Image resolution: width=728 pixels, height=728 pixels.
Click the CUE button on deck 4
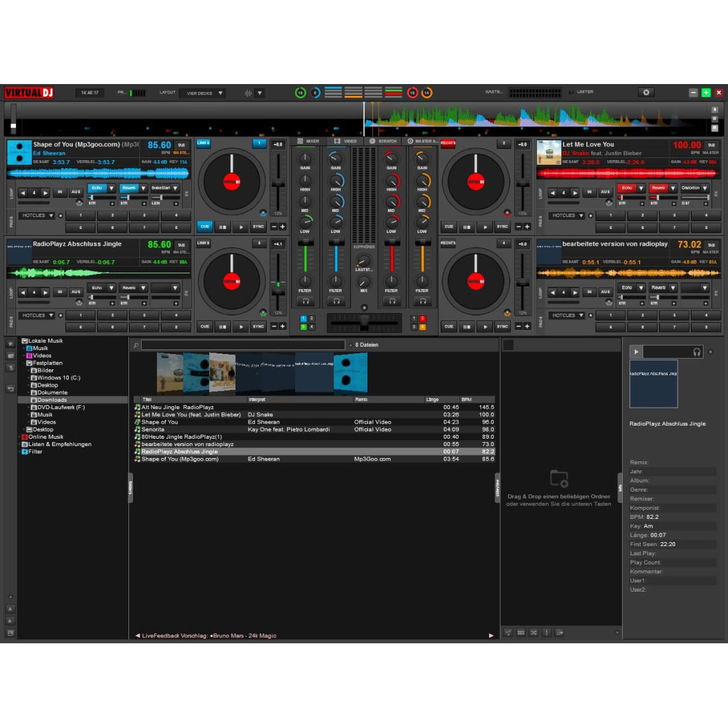449,327
